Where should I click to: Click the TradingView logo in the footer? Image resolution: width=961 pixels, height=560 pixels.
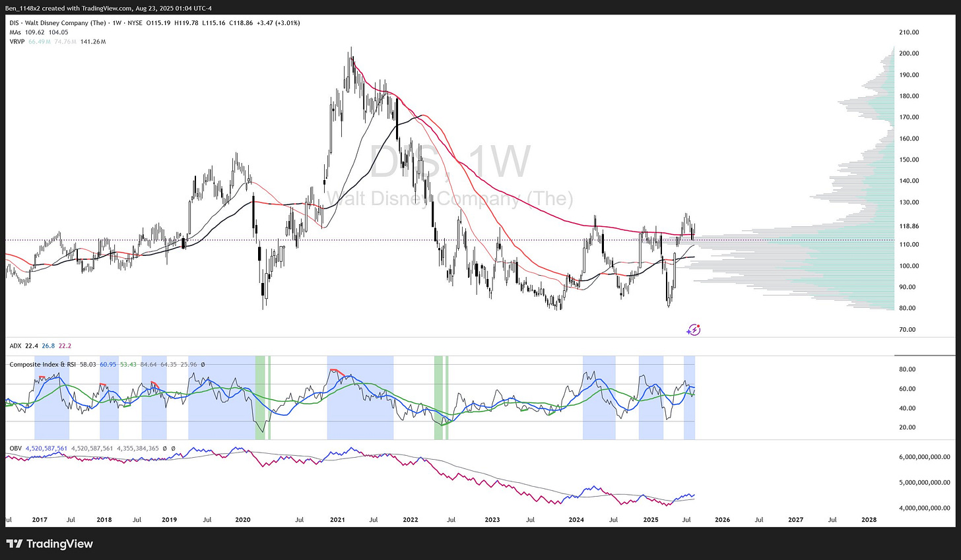(50, 544)
